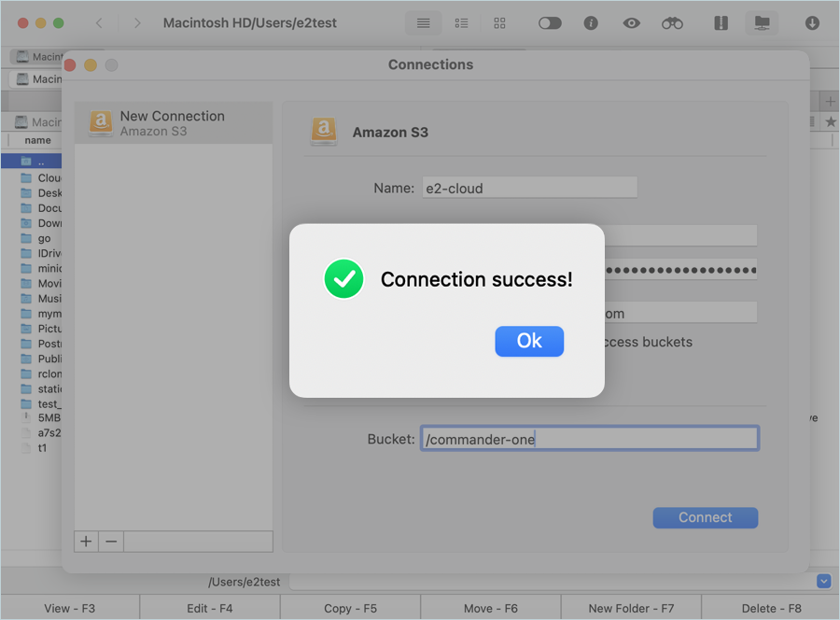The height and width of the screenshot is (620, 840).
Task: Close the Connections dialog with red button
Action: click(70, 64)
